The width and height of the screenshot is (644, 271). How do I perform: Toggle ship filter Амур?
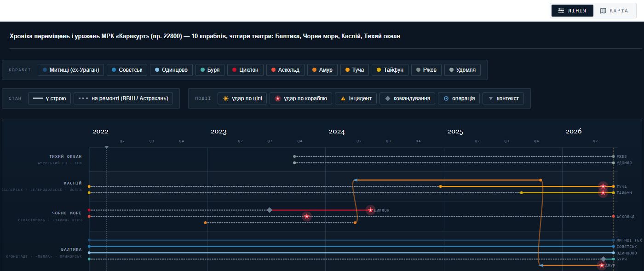[x=322, y=70]
